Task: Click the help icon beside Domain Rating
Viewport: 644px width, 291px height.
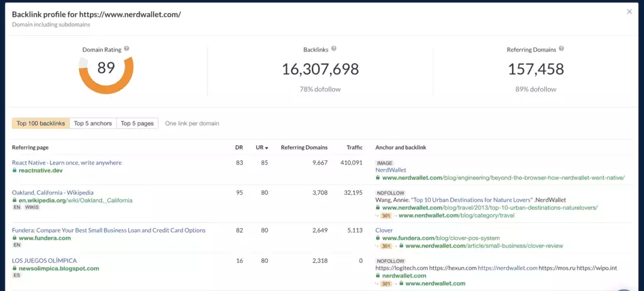Action: (x=127, y=48)
